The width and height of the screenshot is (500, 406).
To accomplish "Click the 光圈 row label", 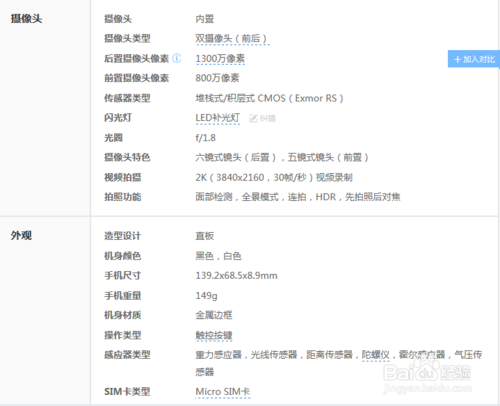I will pyautogui.click(x=113, y=138).
